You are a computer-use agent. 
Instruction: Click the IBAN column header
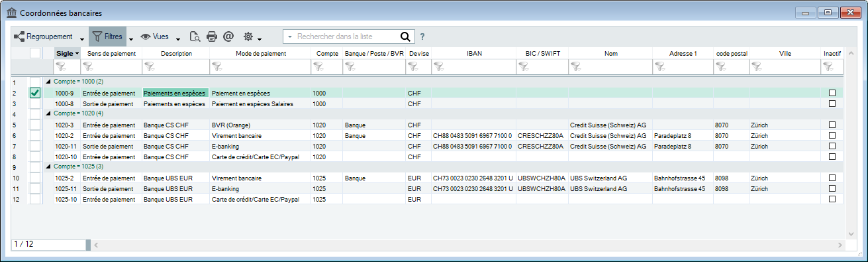pyautogui.click(x=473, y=53)
